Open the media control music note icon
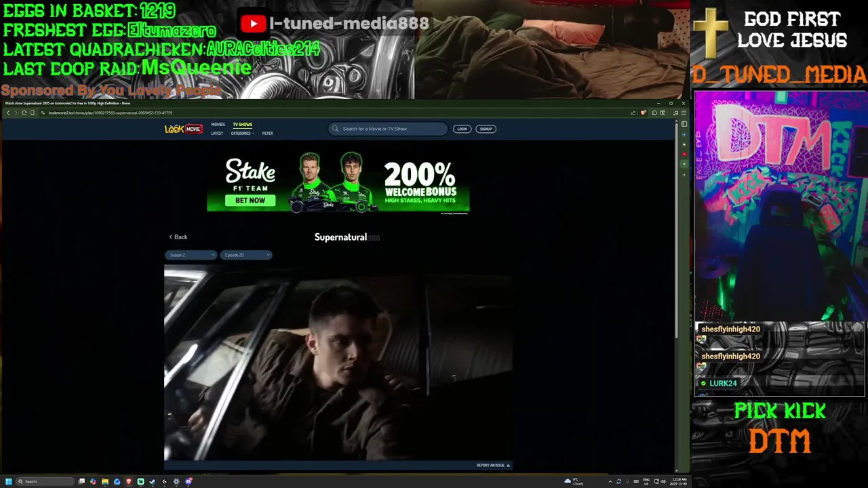Screen dimensions: 868x488 675,113
